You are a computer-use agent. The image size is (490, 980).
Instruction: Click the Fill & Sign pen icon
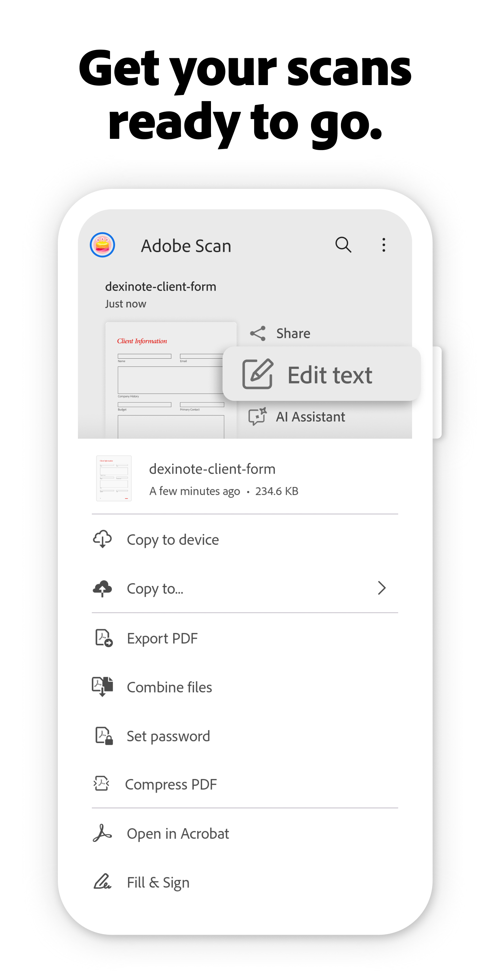pyautogui.click(x=102, y=881)
